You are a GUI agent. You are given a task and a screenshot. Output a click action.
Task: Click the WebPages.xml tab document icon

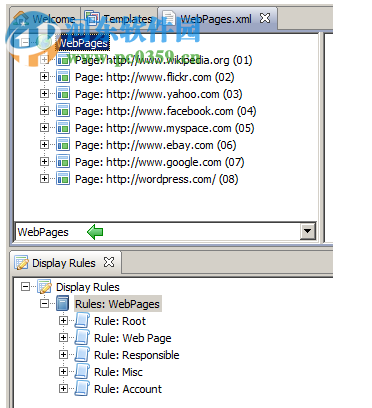(x=168, y=18)
